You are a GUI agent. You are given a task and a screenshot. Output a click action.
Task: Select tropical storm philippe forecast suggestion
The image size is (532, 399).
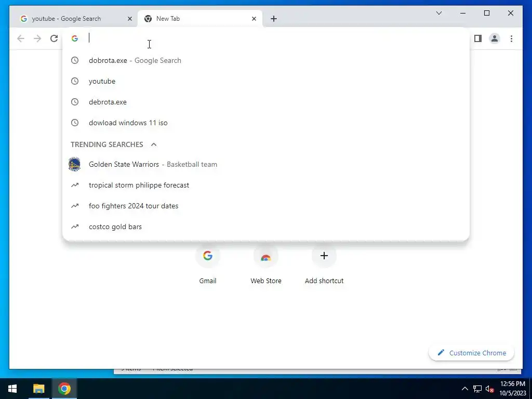(266, 185)
